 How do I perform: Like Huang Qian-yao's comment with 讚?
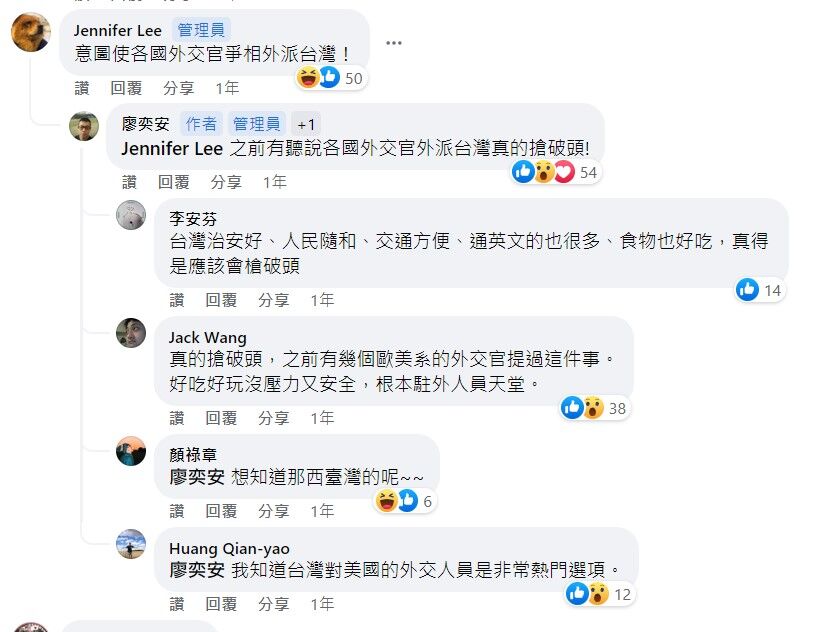pyautogui.click(x=177, y=604)
